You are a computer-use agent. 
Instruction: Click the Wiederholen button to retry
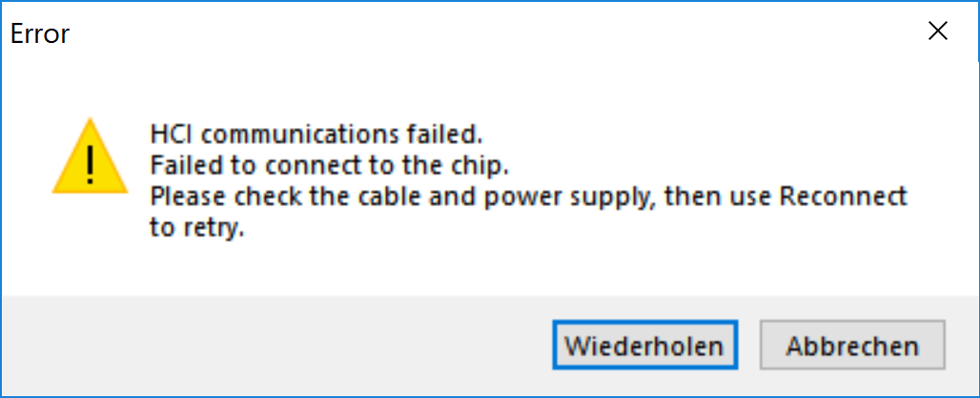pyautogui.click(x=644, y=345)
